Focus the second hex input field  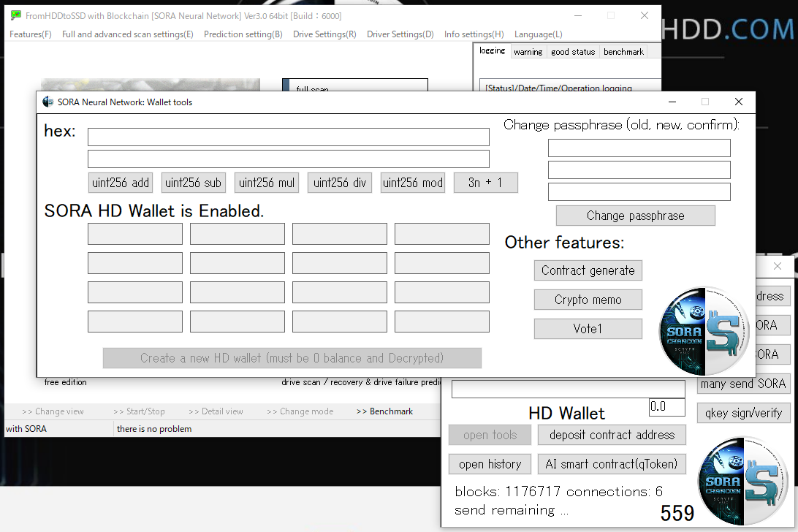tap(289, 159)
